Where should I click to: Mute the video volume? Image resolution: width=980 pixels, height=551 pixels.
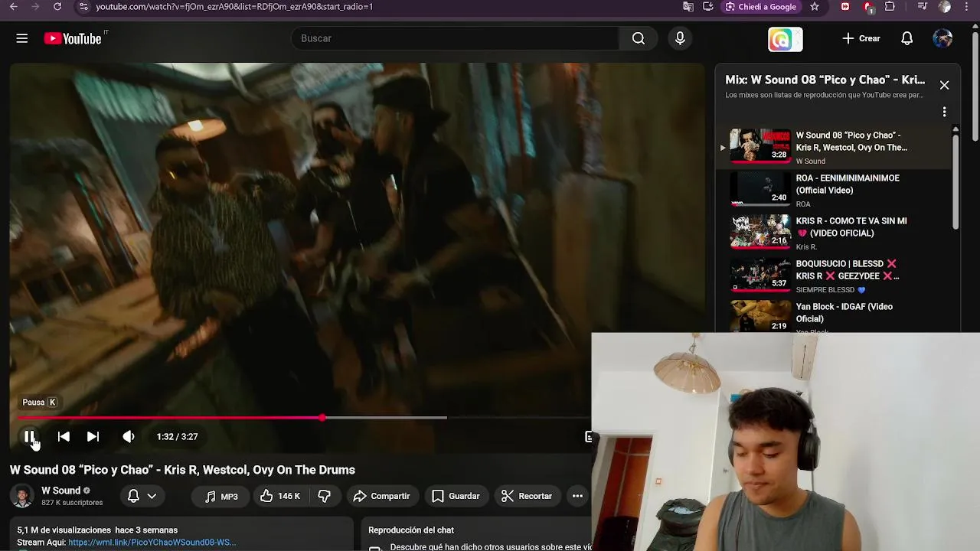[128, 436]
